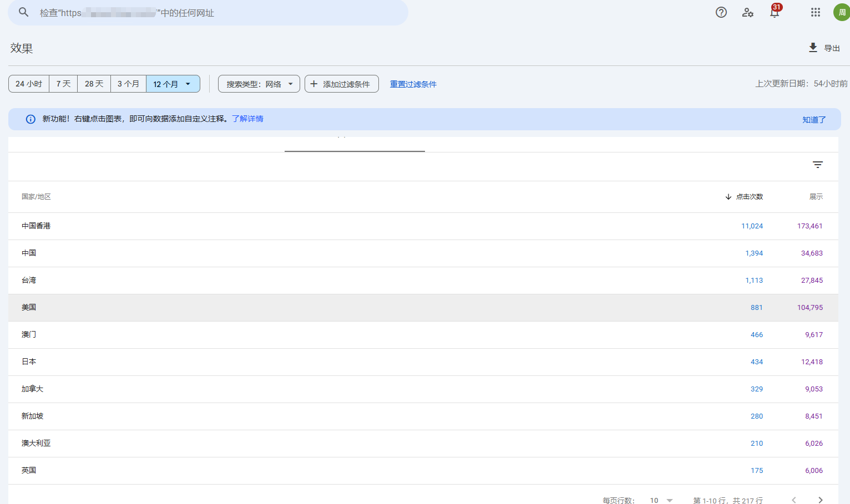Screen dimensions: 850x504
Task: Expand the 12 个月 date dropdown
Action: point(173,84)
